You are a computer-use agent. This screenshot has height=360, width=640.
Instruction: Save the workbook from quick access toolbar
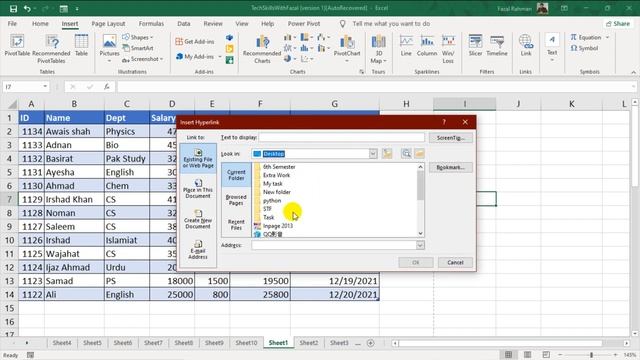[13, 8]
